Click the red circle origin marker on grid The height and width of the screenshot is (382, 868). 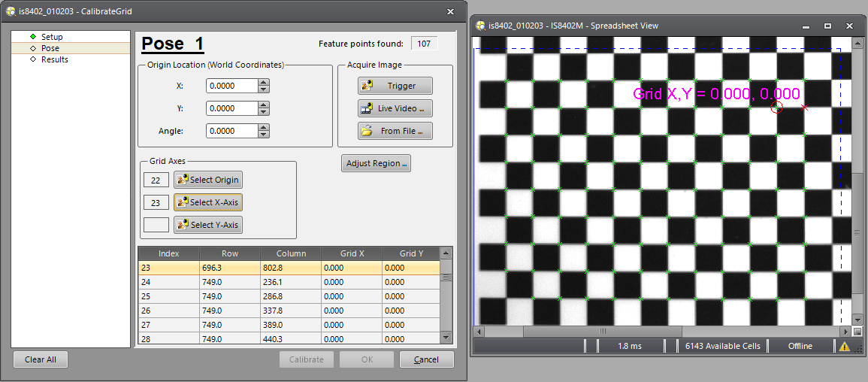click(777, 108)
